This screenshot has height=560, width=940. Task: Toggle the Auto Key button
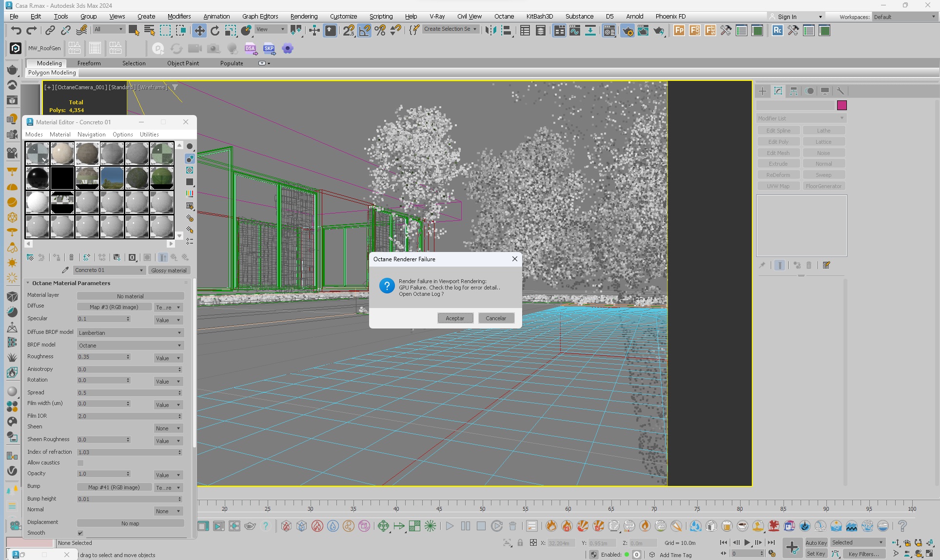pos(816,542)
